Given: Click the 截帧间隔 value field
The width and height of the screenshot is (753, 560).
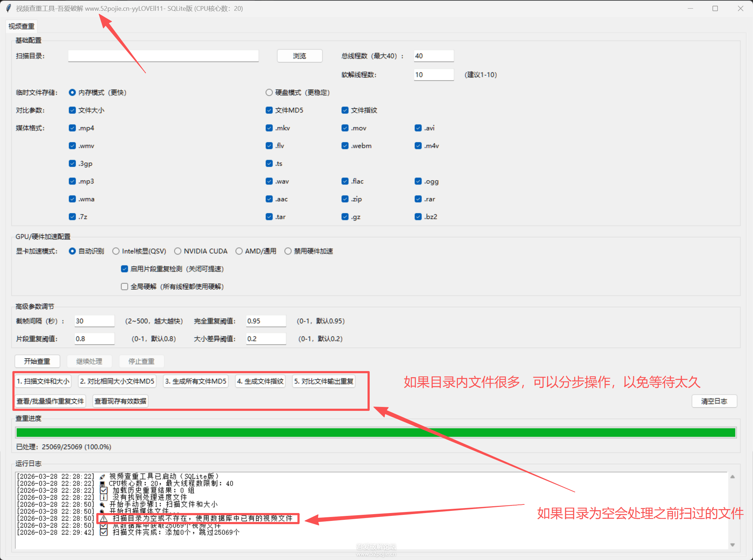Looking at the screenshot, I should [95, 321].
